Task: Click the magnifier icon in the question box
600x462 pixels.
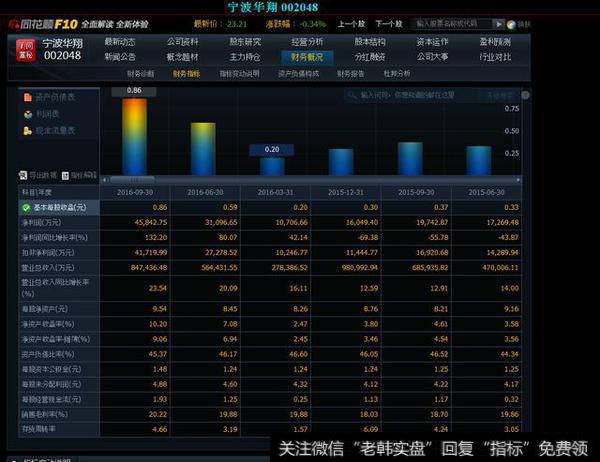Action: click(352, 95)
